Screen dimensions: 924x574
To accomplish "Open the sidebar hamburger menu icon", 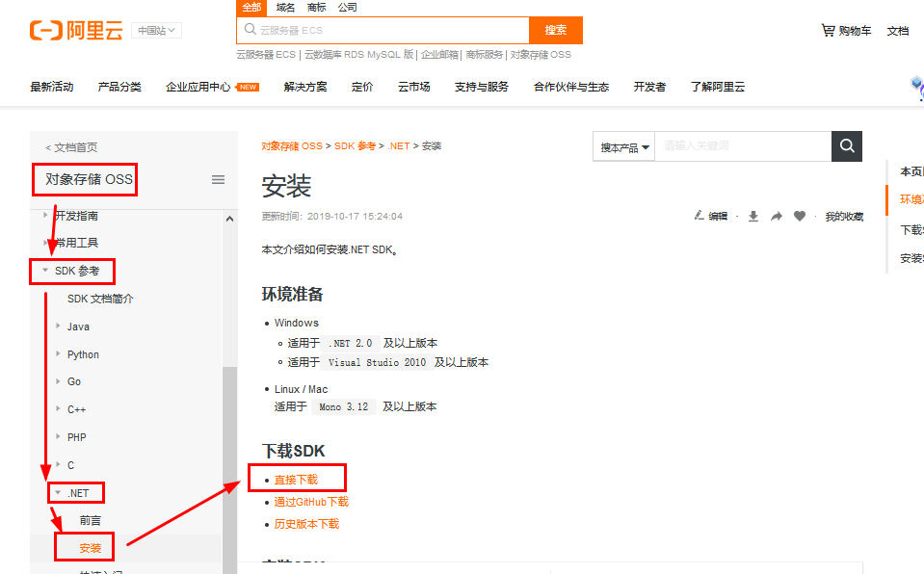I will tap(218, 180).
